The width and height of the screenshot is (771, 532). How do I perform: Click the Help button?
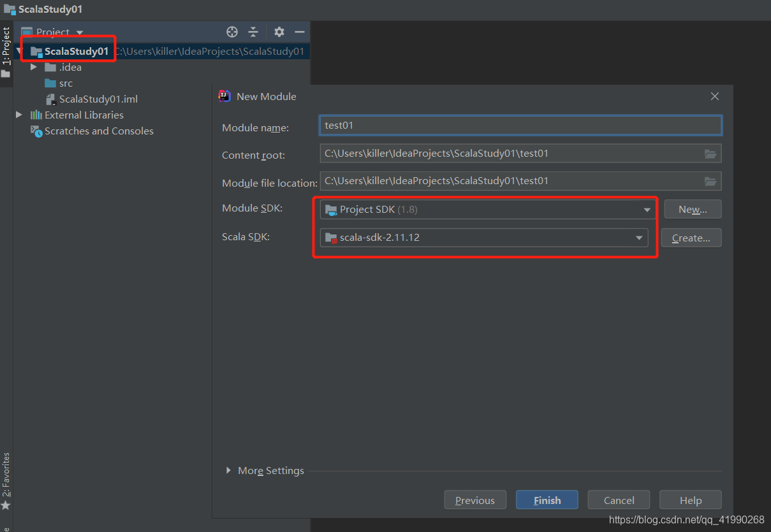point(691,500)
